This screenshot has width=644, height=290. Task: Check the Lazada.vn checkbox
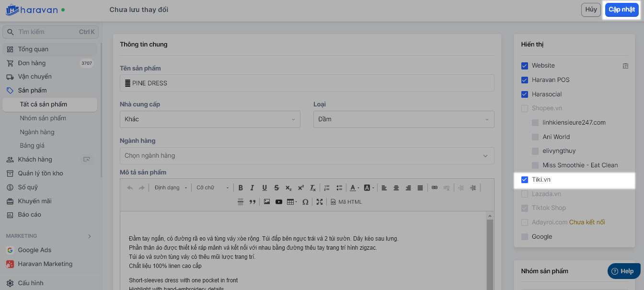pyautogui.click(x=525, y=194)
